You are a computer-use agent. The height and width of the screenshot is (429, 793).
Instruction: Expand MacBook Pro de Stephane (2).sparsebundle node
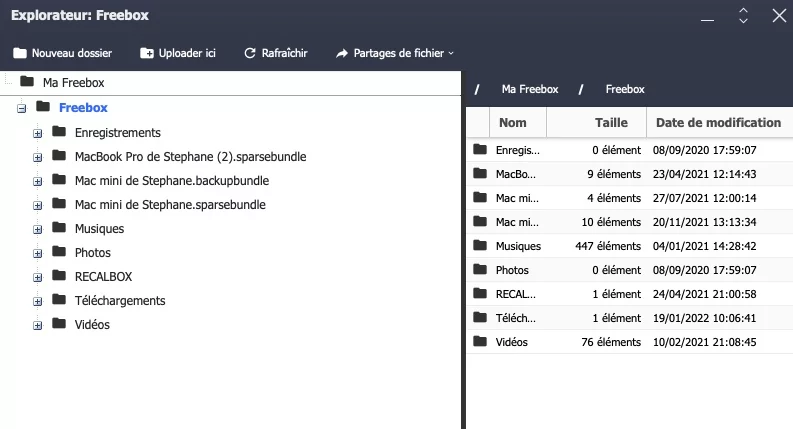click(x=37, y=157)
